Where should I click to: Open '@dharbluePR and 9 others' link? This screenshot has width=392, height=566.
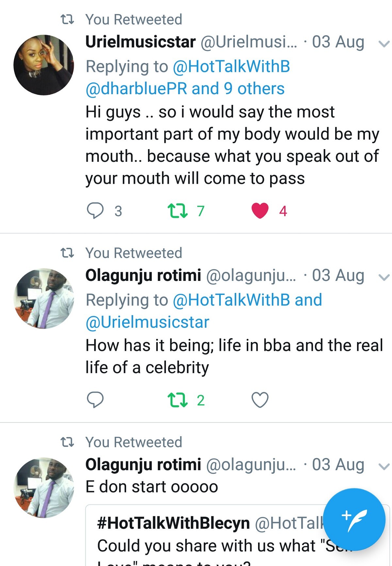click(x=185, y=89)
